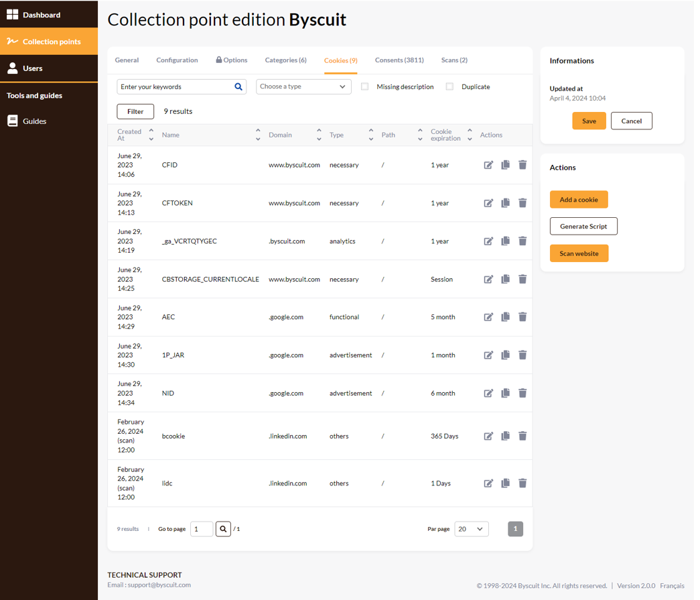Viewport: 700px width, 600px height.
Task: Select pagination page 1 button
Action: [x=515, y=529]
